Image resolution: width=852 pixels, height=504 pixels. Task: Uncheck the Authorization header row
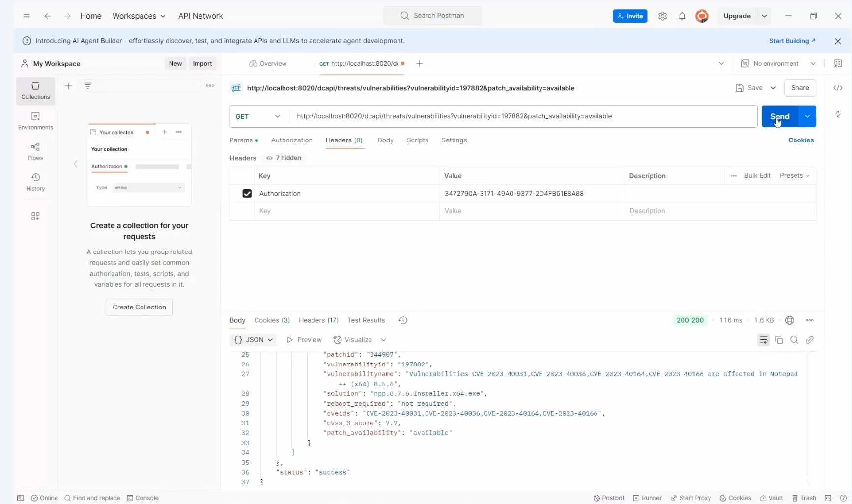tap(247, 193)
